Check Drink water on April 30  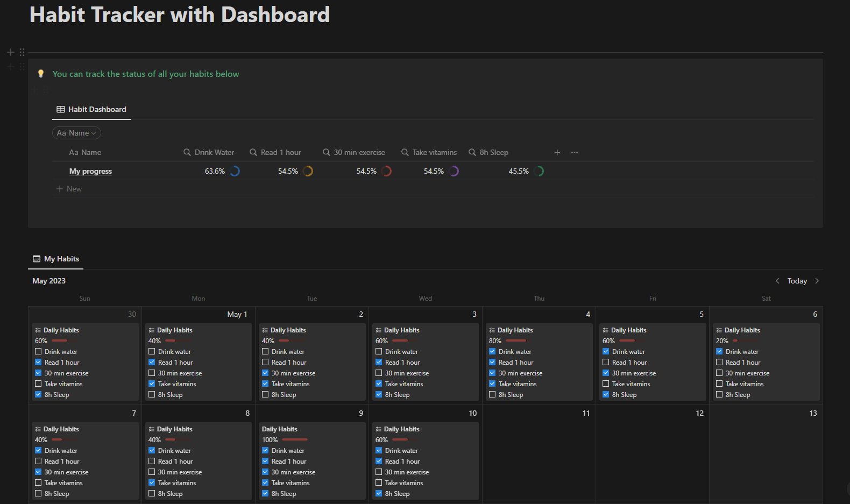pyautogui.click(x=38, y=351)
